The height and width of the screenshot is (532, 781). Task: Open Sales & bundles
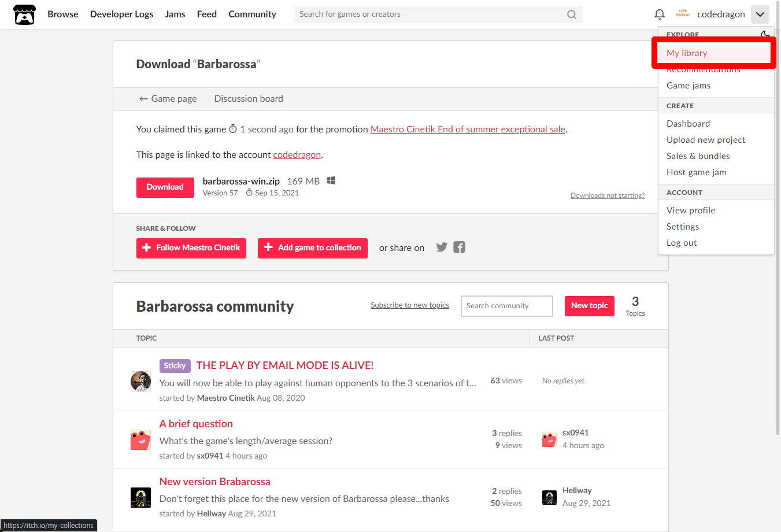[x=698, y=156]
